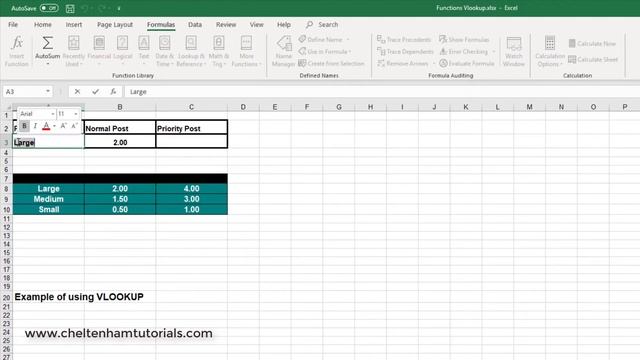Select the cell containing 4.00
Viewport: 640px width, 360px height.
[x=191, y=189]
